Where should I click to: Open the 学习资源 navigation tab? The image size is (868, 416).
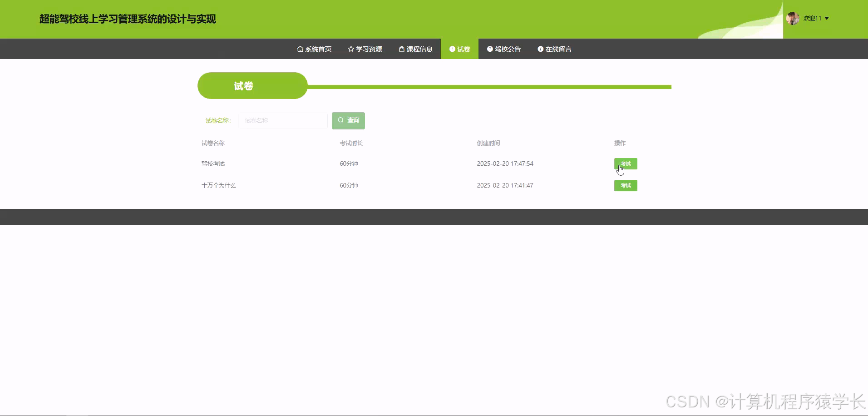tap(365, 49)
